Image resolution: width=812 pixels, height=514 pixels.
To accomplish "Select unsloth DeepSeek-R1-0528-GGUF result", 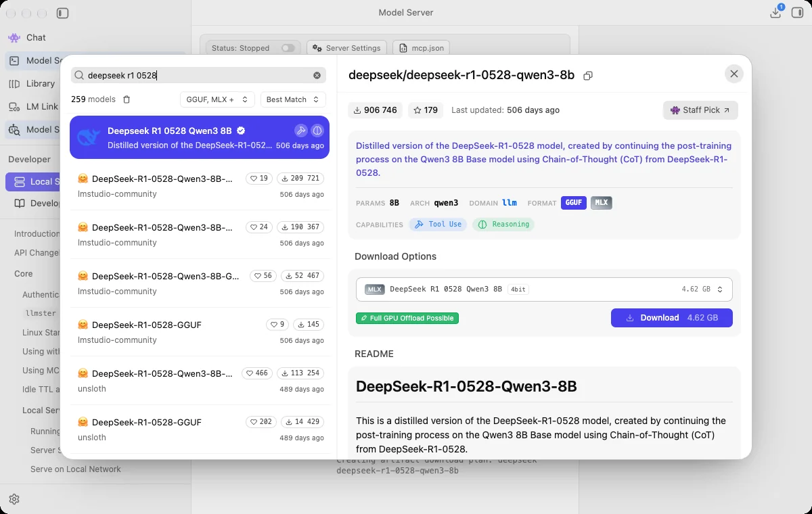I will coord(200,429).
